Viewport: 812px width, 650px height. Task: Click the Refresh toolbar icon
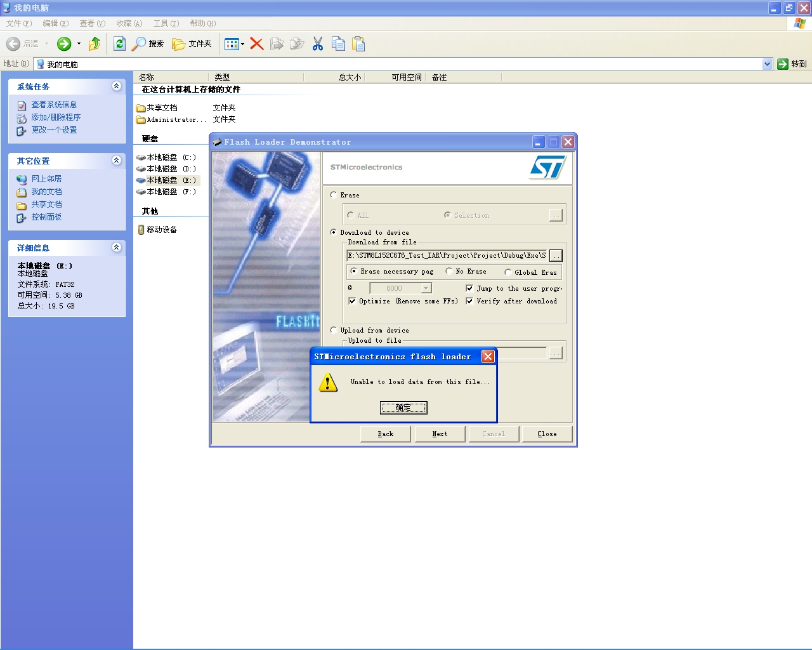pos(119,44)
